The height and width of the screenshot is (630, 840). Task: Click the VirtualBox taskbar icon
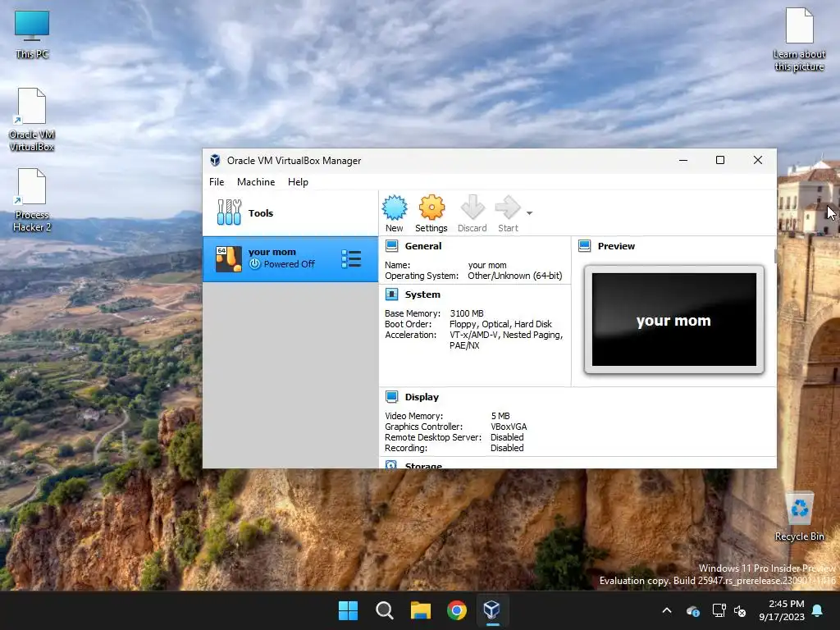pyautogui.click(x=492, y=610)
